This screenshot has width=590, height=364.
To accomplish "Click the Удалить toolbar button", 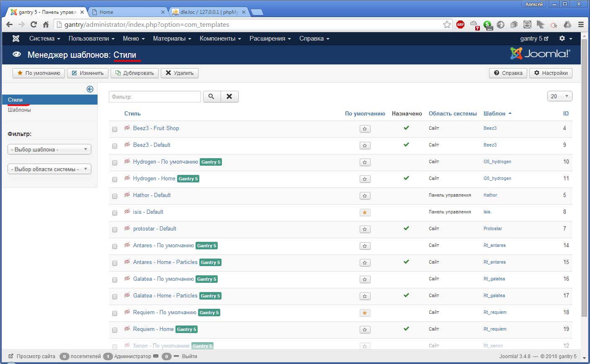I will [180, 73].
